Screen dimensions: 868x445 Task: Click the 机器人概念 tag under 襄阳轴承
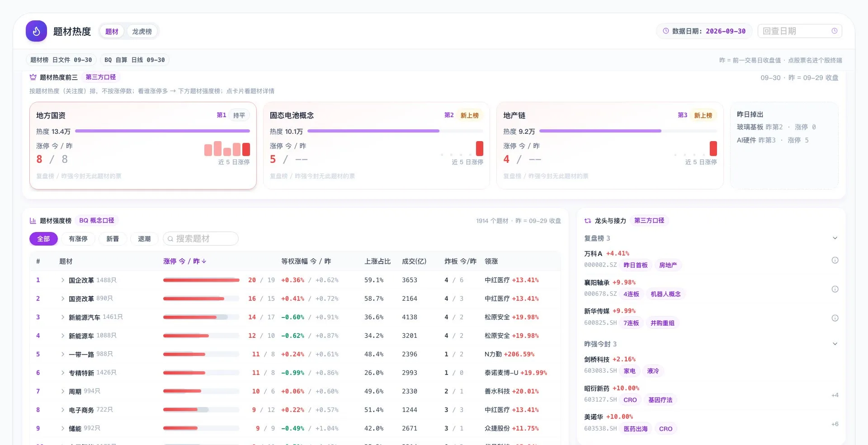point(665,294)
